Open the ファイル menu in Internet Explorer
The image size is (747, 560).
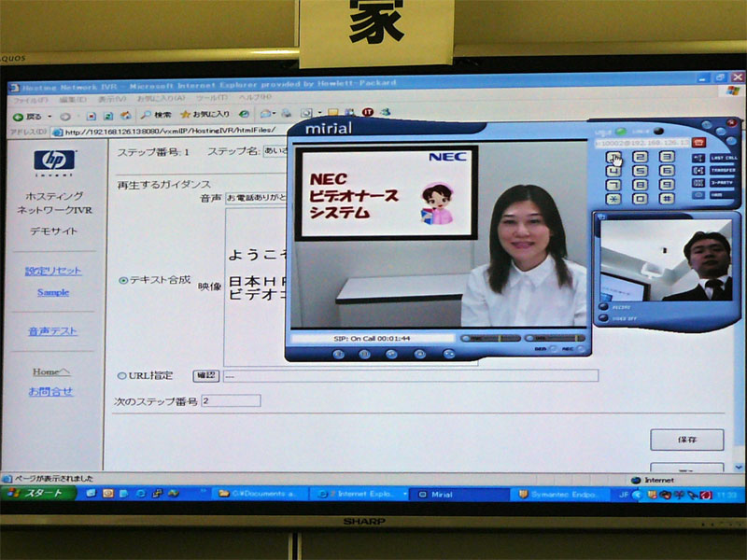(x=31, y=101)
